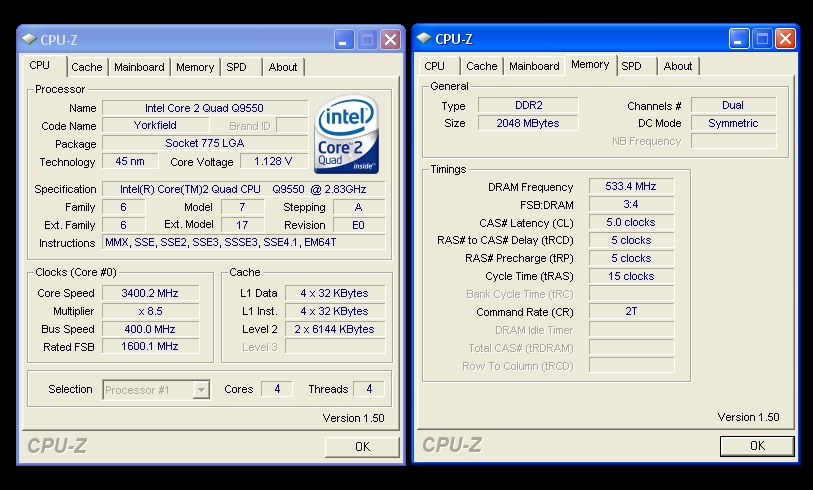Click the empty NB Frequency field
This screenshot has height=490, width=813.
[x=733, y=141]
